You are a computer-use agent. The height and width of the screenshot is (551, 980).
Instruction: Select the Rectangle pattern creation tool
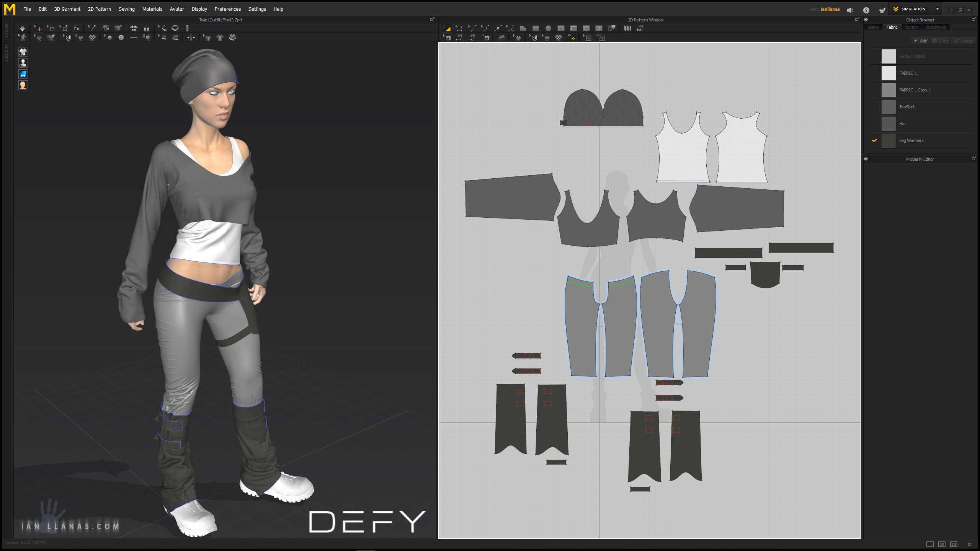tap(536, 28)
